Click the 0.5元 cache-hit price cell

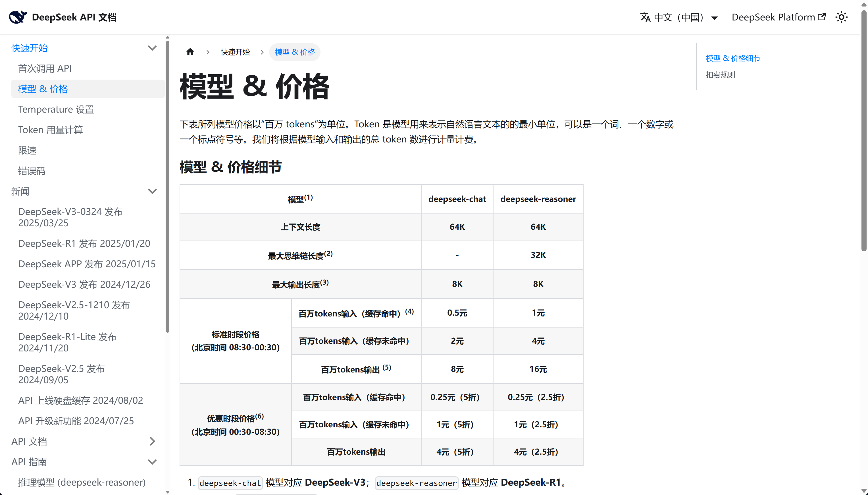tap(457, 313)
